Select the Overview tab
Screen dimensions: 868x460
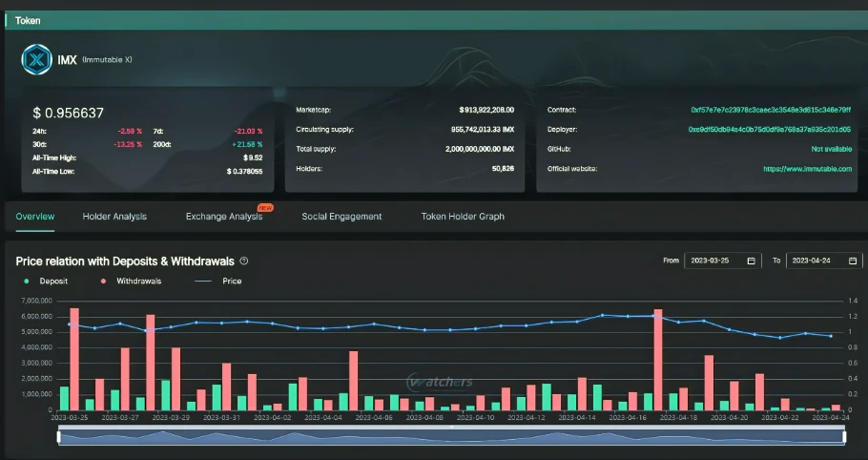[35, 217]
